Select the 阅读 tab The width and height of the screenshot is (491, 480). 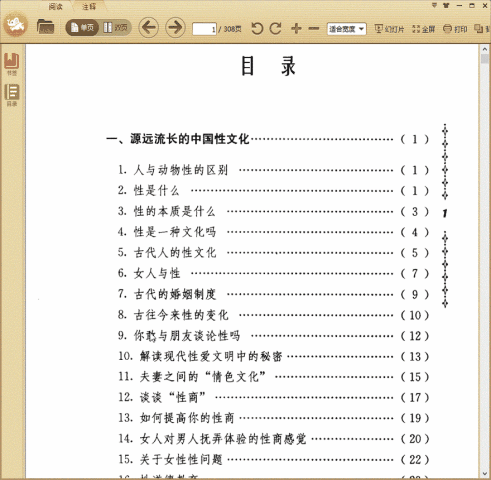(55, 6)
